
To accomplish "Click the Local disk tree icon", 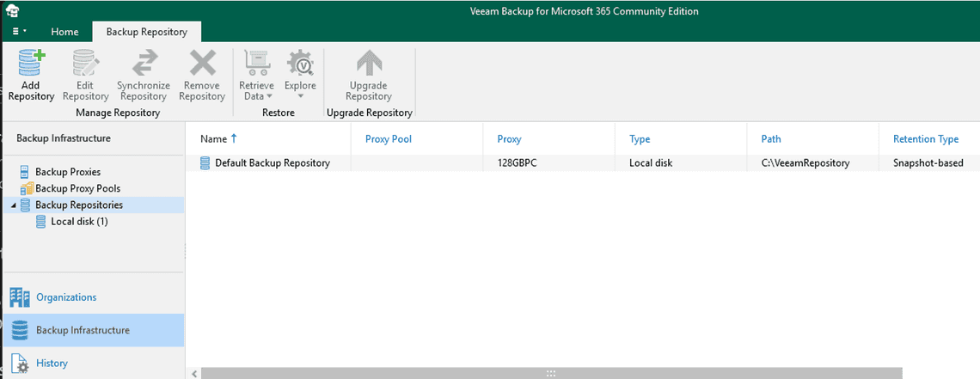I will (x=41, y=221).
